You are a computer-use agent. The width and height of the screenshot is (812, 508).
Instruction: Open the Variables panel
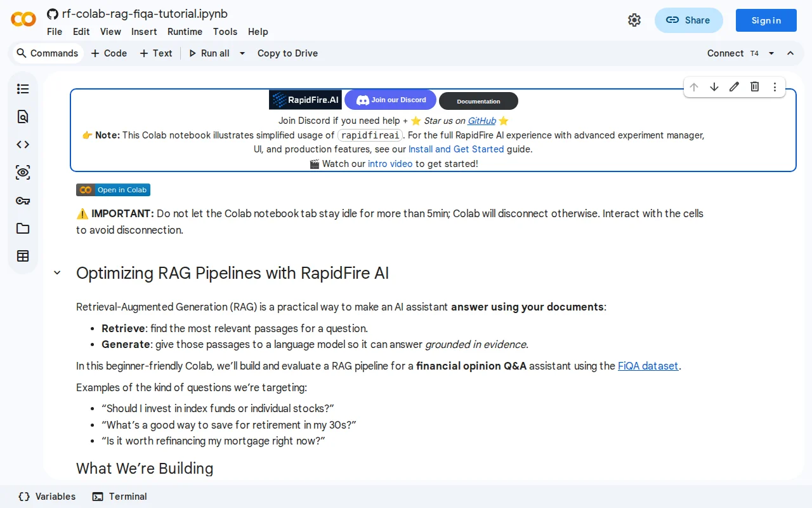(x=47, y=497)
